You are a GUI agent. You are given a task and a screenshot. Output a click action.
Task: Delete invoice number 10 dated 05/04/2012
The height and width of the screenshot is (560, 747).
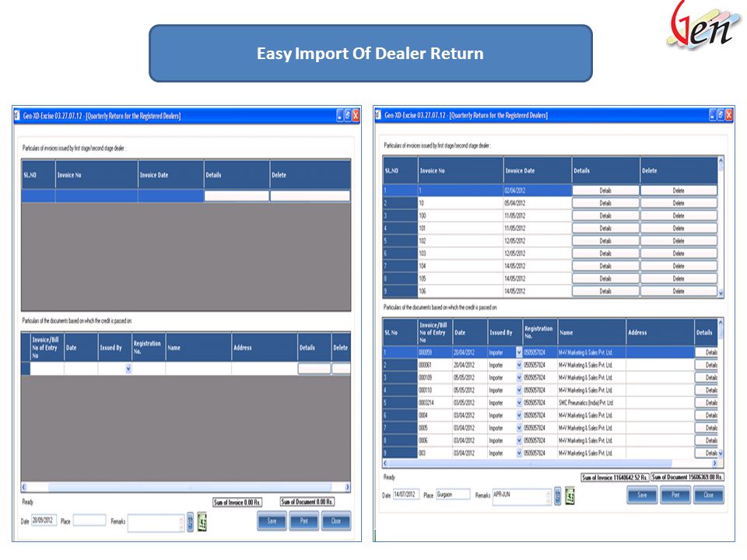[x=679, y=203]
